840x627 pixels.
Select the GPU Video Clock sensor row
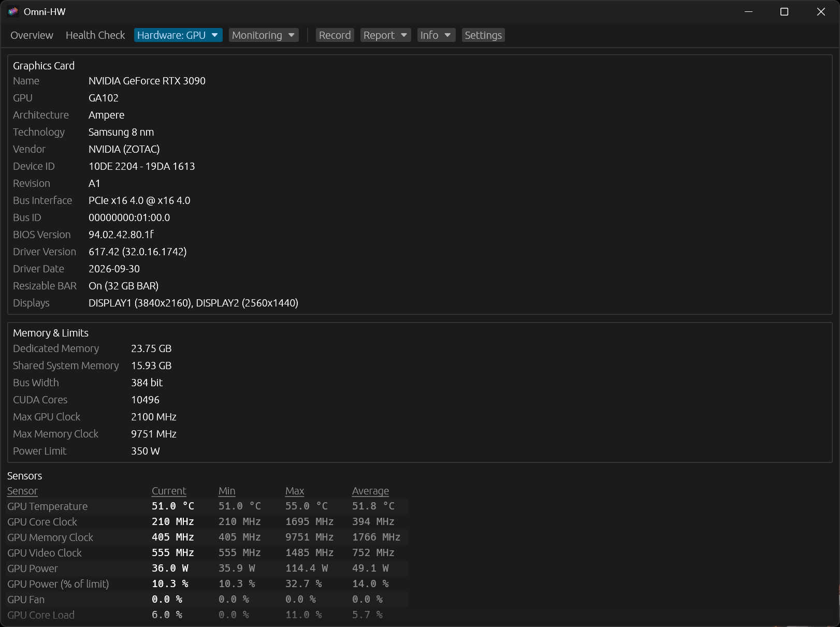[207, 553]
